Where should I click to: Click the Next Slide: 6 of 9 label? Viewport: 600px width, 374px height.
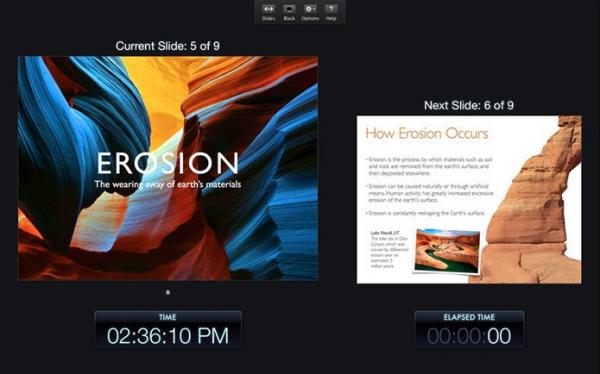coord(469,105)
